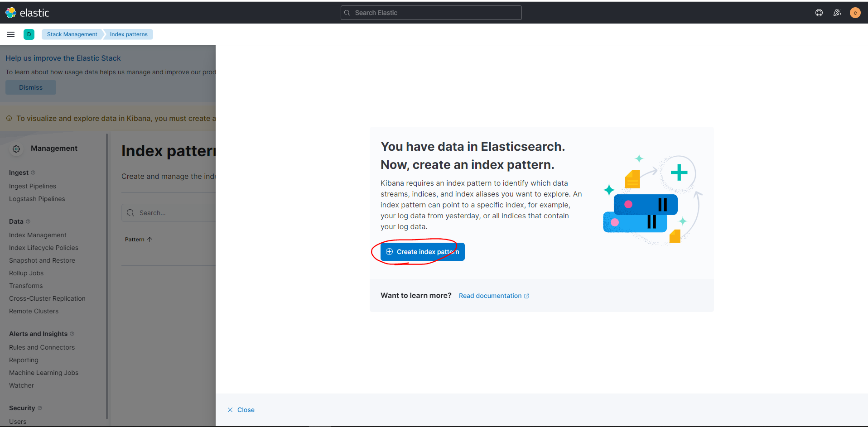Open Logstash Pipelines in sidebar
868x427 pixels.
[37, 199]
